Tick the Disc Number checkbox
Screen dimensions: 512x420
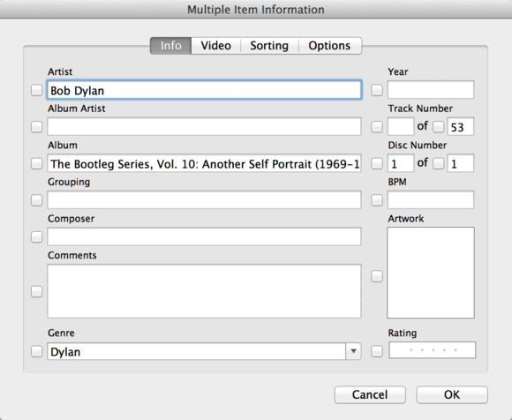pyautogui.click(x=377, y=163)
